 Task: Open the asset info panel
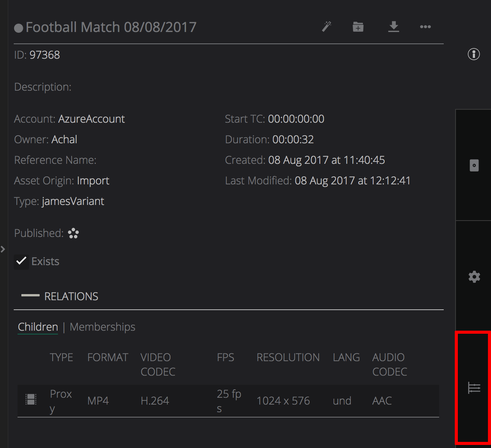[473, 54]
